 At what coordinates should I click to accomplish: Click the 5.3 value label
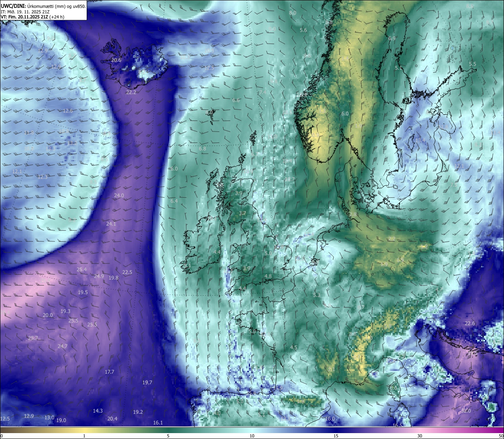pos(317,295)
